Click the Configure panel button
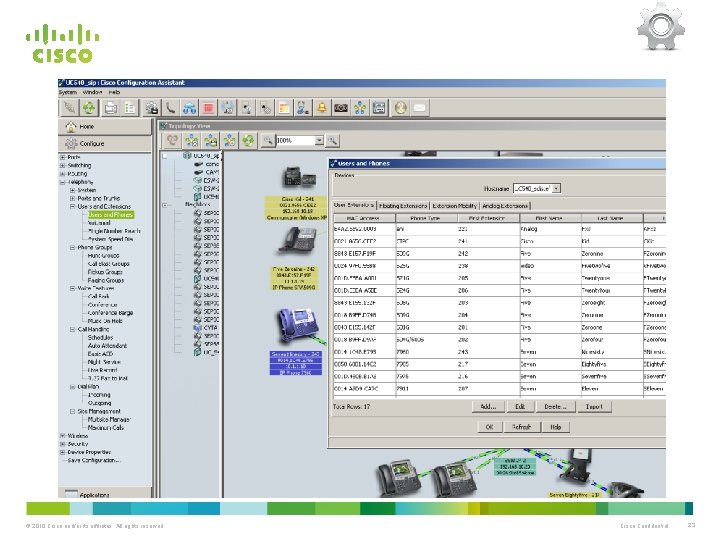The image size is (720, 540). point(105,144)
